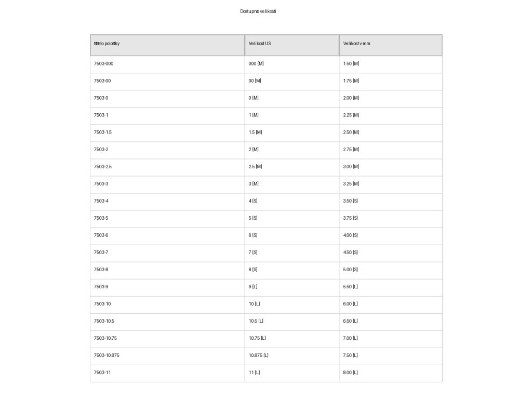The width and height of the screenshot is (532, 399).
Task: Click the US size cell "5 [S]"
Action: pyautogui.click(x=253, y=218)
